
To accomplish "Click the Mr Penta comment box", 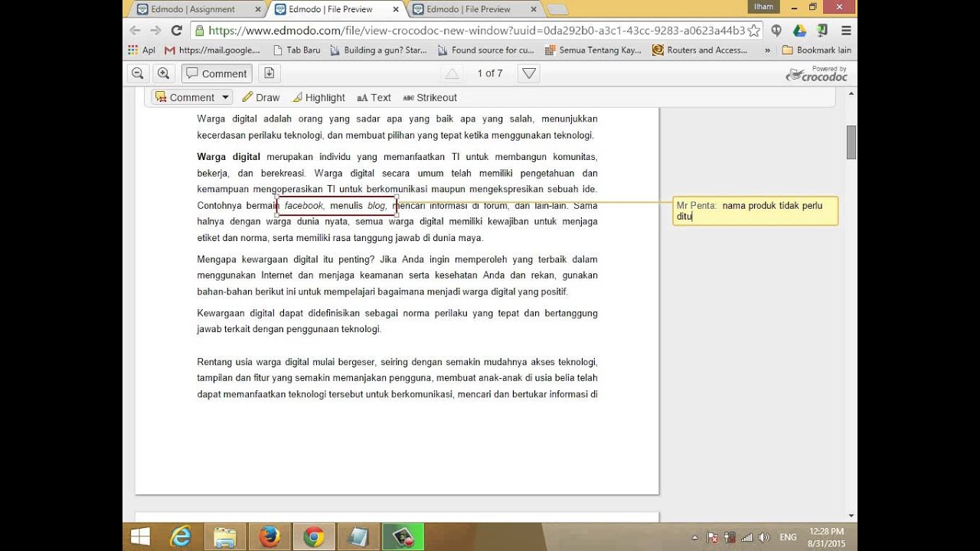I will coord(755,210).
